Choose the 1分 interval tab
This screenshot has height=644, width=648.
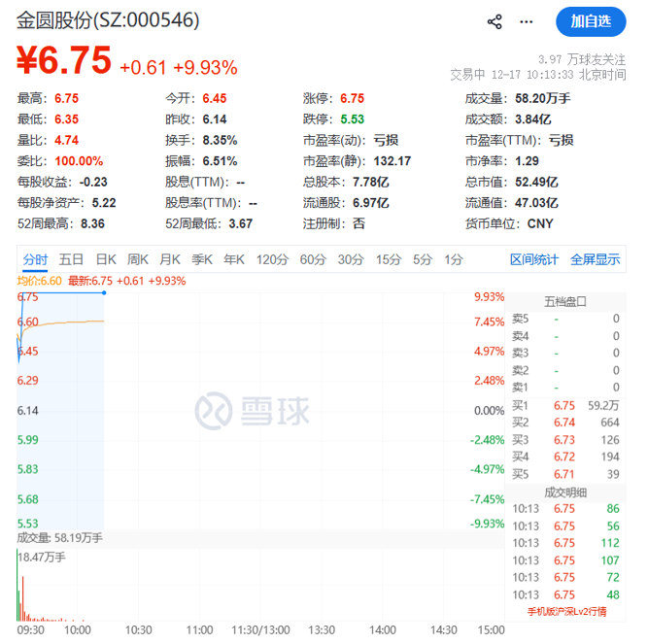tap(454, 259)
